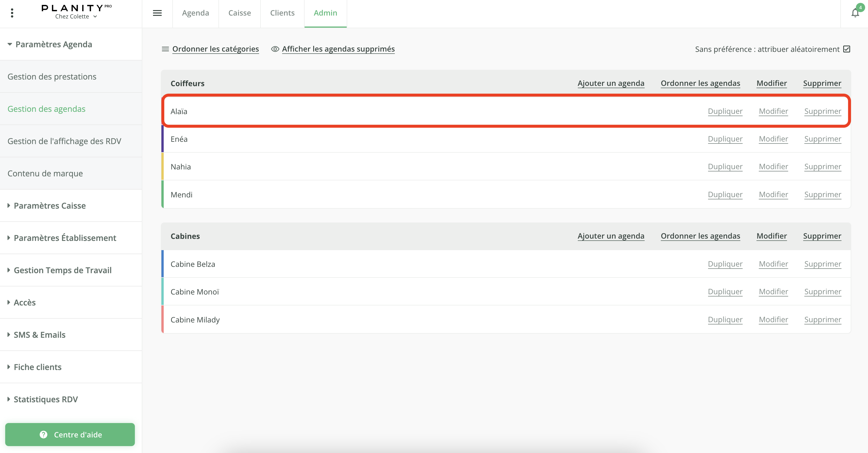Click the purple color bar beside Enéa

[163, 139]
